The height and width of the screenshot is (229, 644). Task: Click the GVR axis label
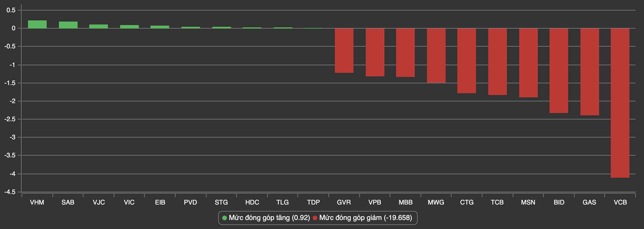[344, 202]
